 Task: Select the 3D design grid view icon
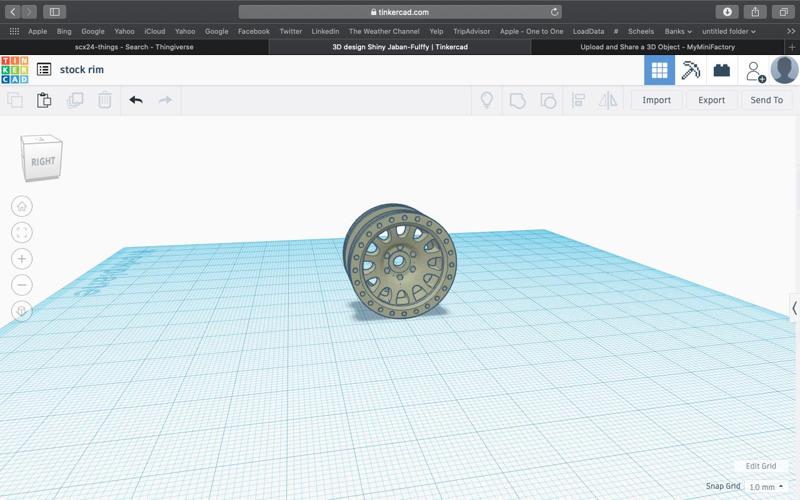pyautogui.click(x=659, y=70)
